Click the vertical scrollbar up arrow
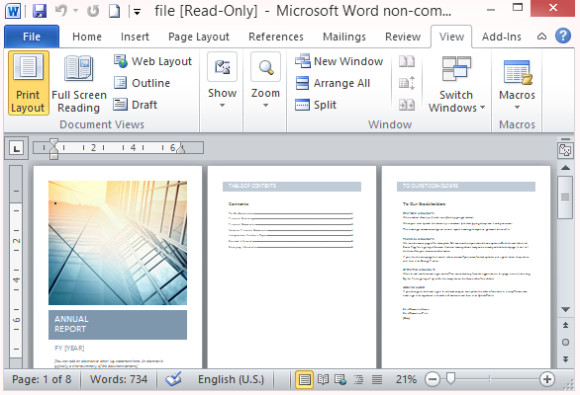The height and width of the screenshot is (395, 580). pos(565,168)
